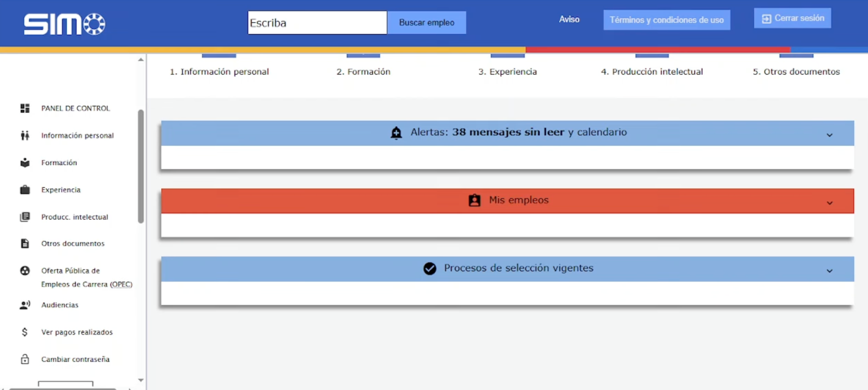This screenshot has height=390, width=868.
Task: Open the Producción intelectual step
Action: (652, 72)
